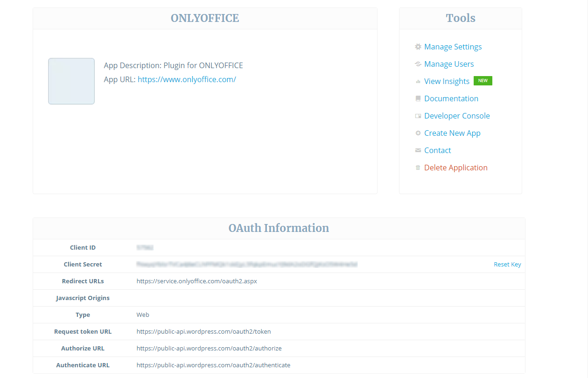Click the Type value 'Web'
The width and height of the screenshot is (588, 378).
[x=143, y=315]
